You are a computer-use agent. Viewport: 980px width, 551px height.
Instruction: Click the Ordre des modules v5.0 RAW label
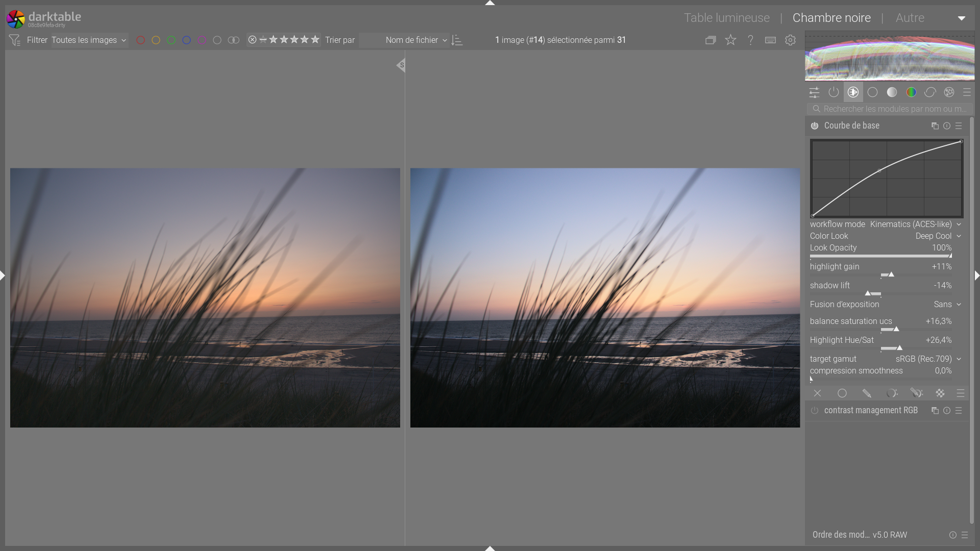click(x=860, y=535)
